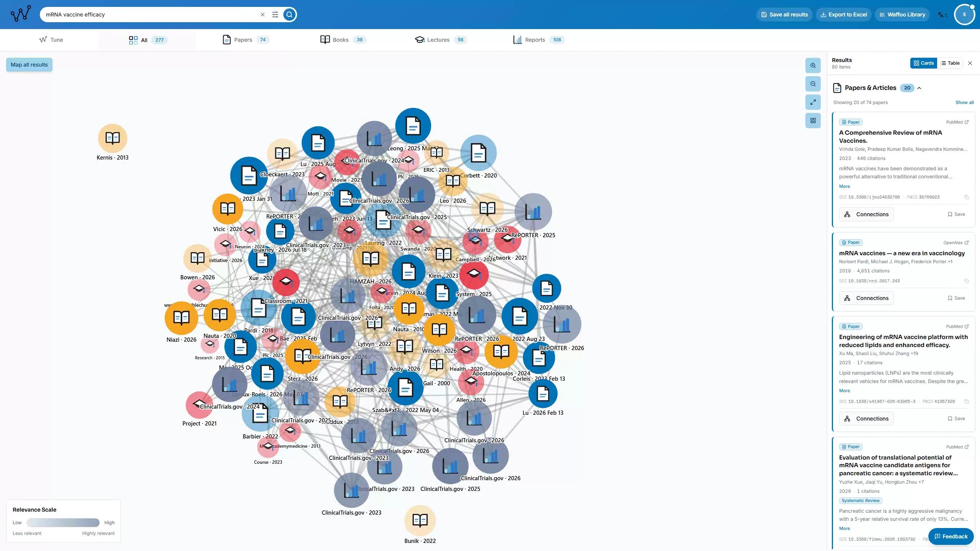This screenshot has height=551, width=980.
Task: Close the Results panel
Action: point(970,63)
